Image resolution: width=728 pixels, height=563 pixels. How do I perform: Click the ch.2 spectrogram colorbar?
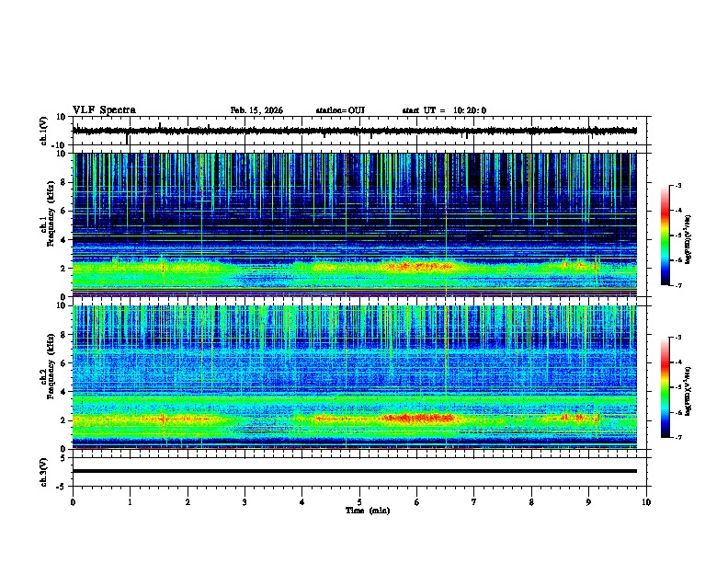point(665,387)
